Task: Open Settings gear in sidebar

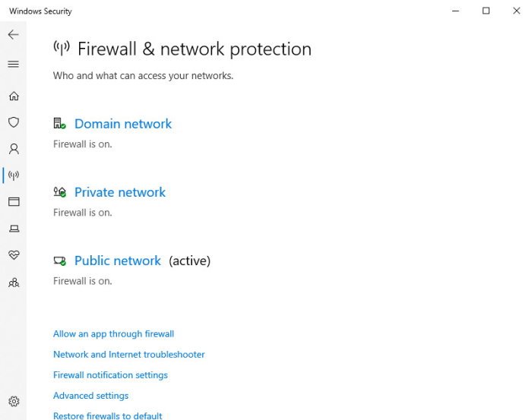Action: click(x=14, y=401)
